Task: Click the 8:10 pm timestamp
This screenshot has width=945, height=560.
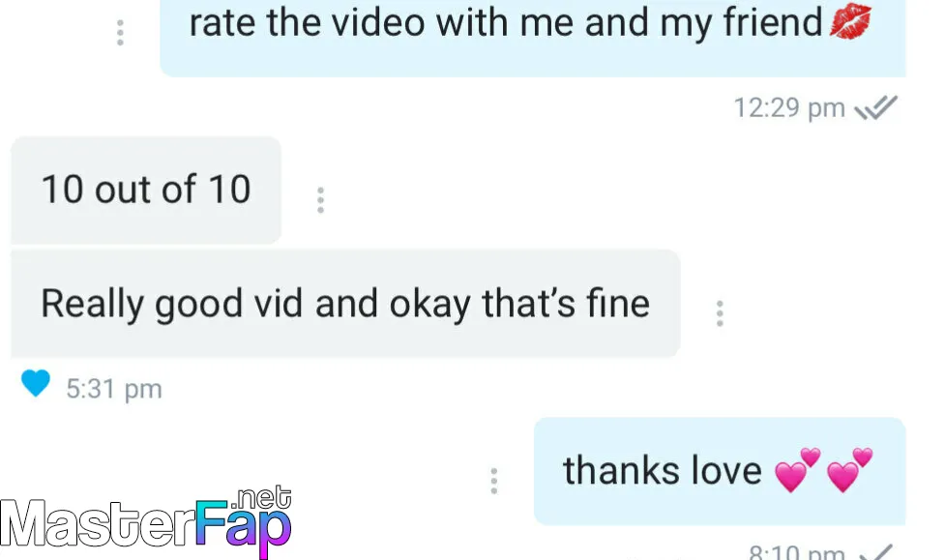Action: pyautogui.click(x=797, y=551)
